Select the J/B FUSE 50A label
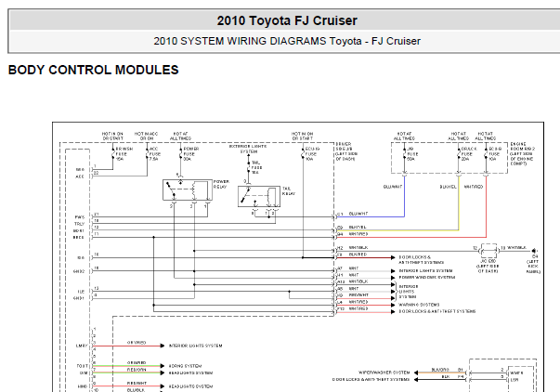 pos(412,153)
